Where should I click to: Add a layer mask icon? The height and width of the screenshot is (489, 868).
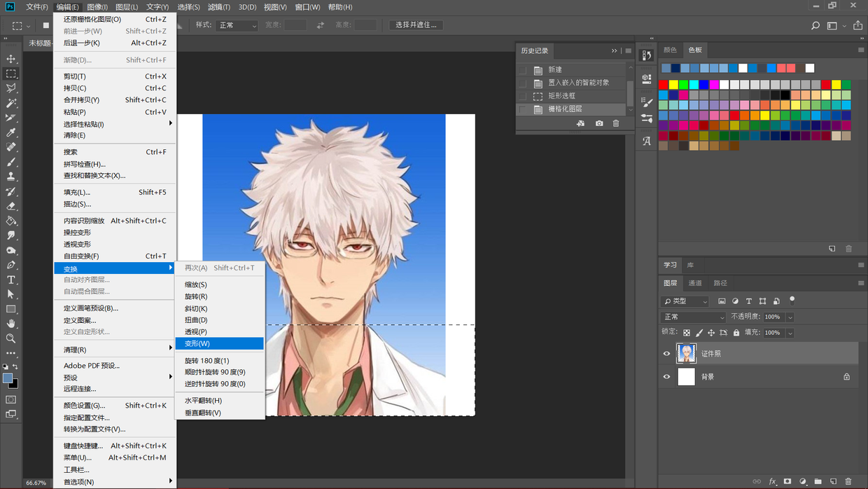[787, 482]
